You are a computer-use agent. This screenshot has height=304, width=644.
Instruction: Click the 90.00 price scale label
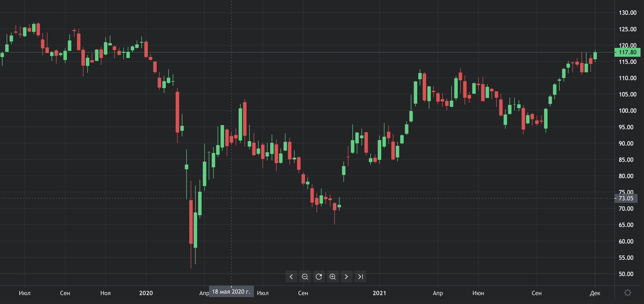626,144
